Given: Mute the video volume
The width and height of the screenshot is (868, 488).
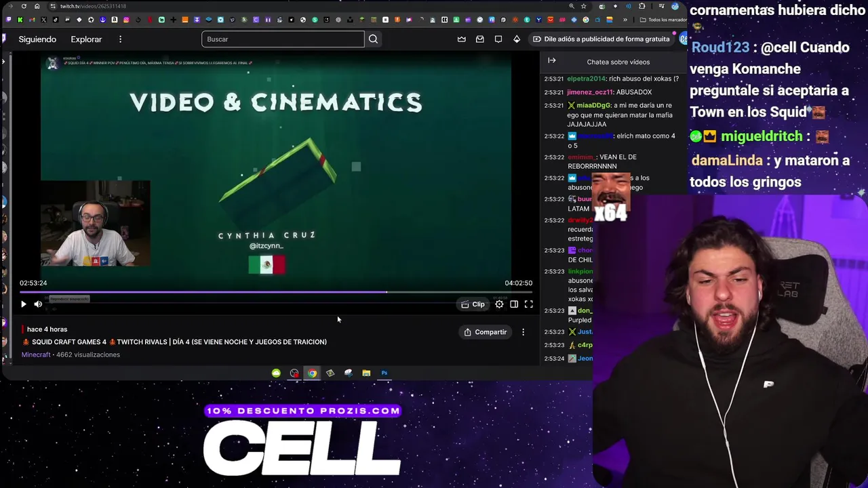Looking at the screenshot, I should pos(38,304).
